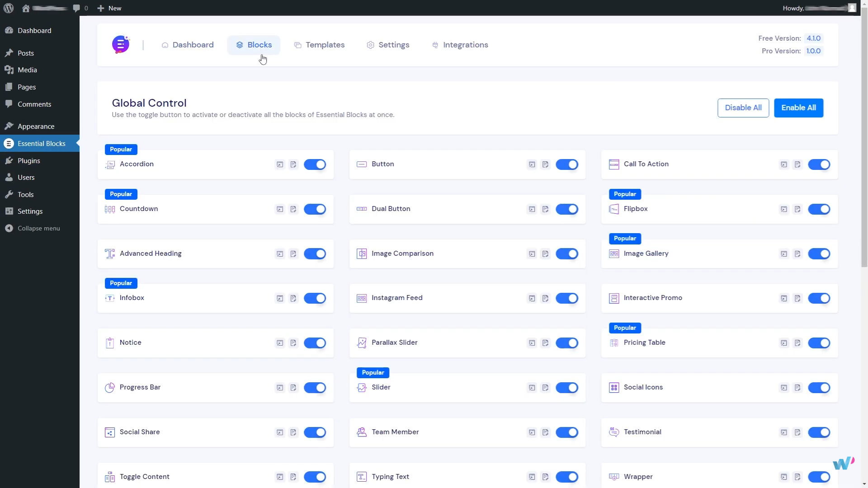The width and height of the screenshot is (868, 488).
Task: Click the Pricing Table demo icon
Action: coord(784,343)
